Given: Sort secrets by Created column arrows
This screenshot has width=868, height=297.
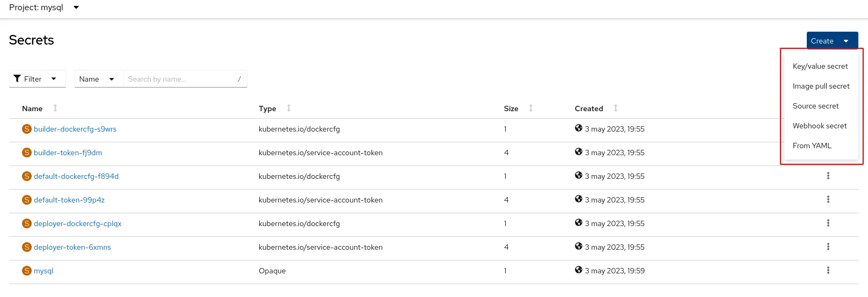Looking at the screenshot, I should coord(616,108).
